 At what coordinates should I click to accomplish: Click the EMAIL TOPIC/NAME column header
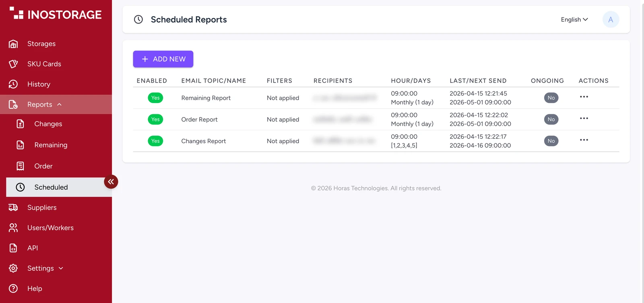[x=214, y=80]
